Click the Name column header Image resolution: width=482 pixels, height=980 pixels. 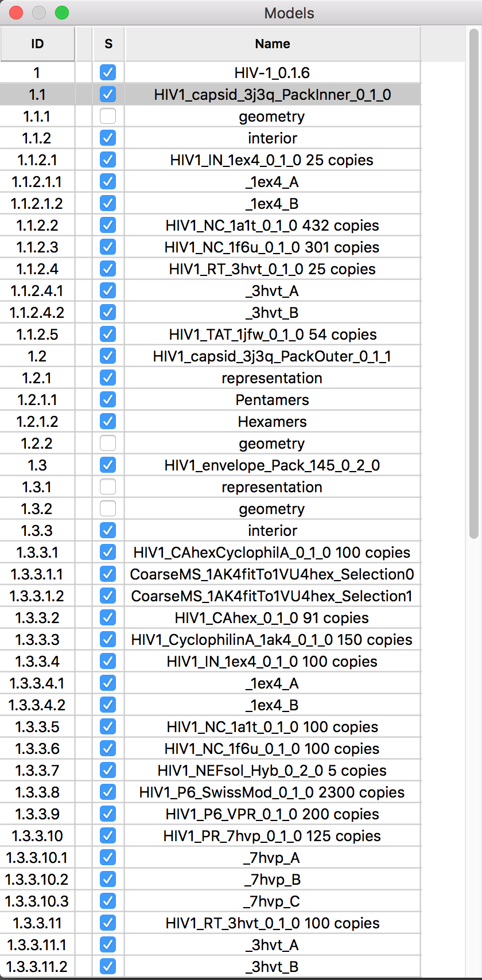click(x=273, y=44)
